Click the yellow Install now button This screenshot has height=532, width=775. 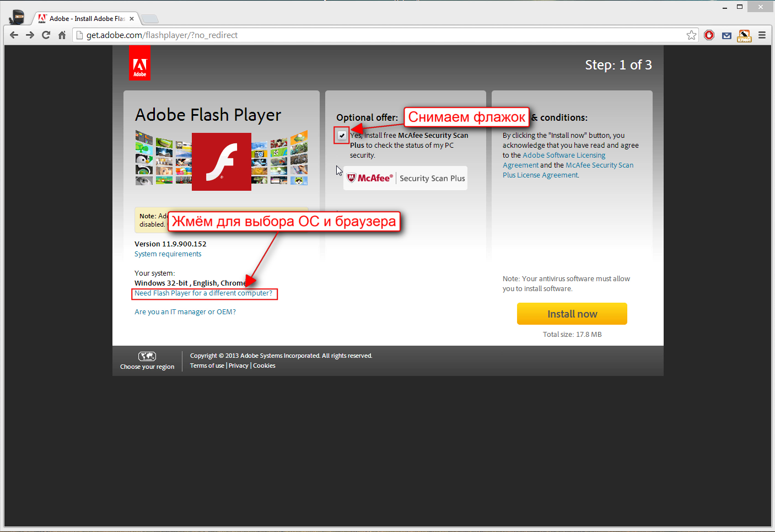click(572, 314)
